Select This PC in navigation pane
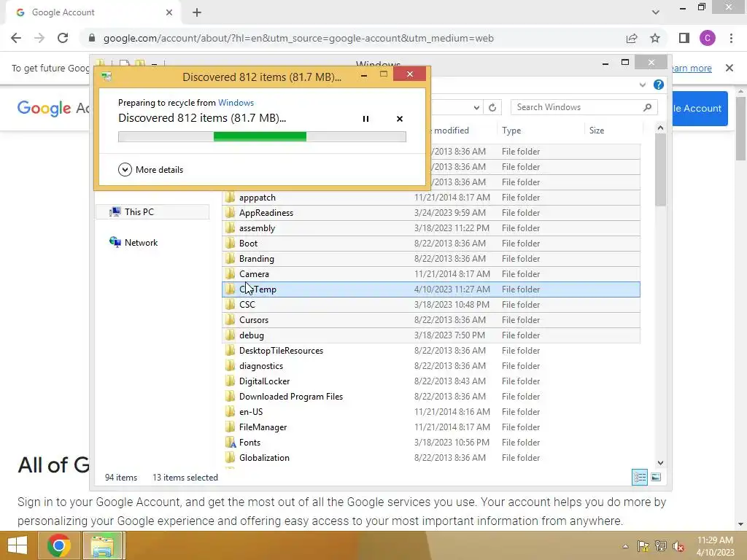The height and width of the screenshot is (560, 747). click(152, 212)
